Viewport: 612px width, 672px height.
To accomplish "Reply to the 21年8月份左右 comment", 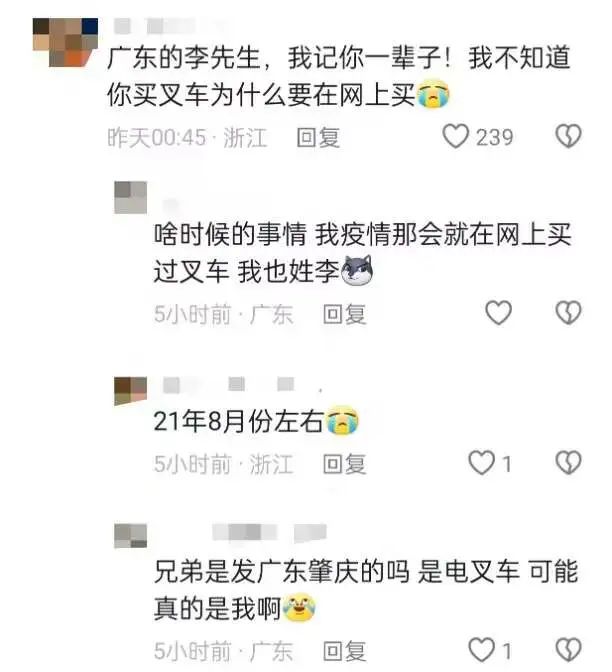I will (345, 464).
